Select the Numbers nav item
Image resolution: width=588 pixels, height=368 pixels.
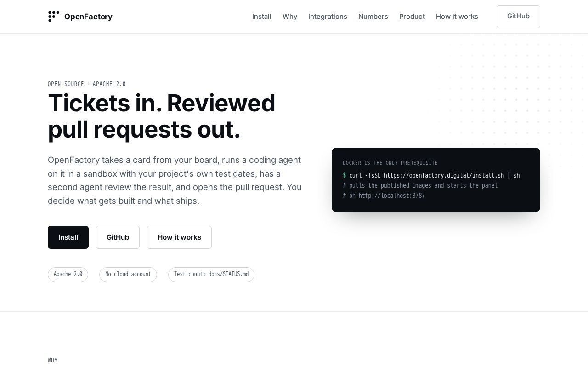pyautogui.click(x=373, y=17)
